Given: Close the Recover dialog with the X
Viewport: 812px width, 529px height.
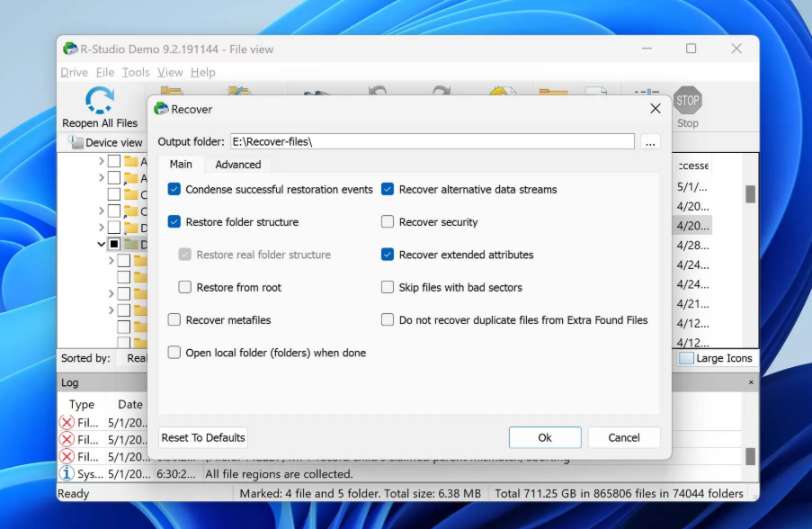Looking at the screenshot, I should [655, 109].
